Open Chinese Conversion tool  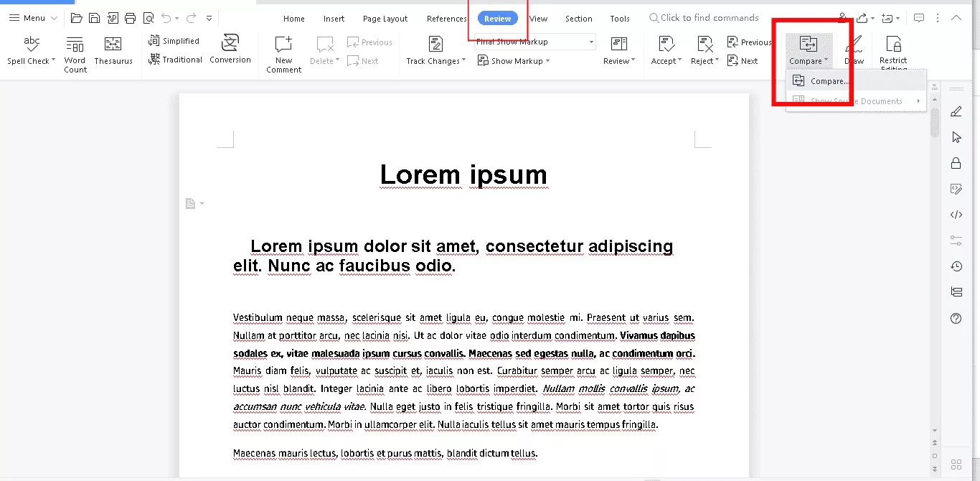coord(230,49)
